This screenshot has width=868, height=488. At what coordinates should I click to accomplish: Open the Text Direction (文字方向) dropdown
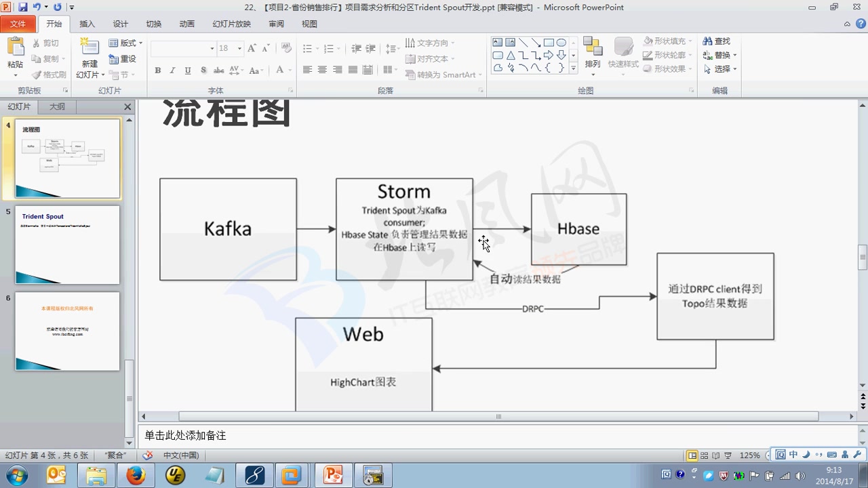431,43
